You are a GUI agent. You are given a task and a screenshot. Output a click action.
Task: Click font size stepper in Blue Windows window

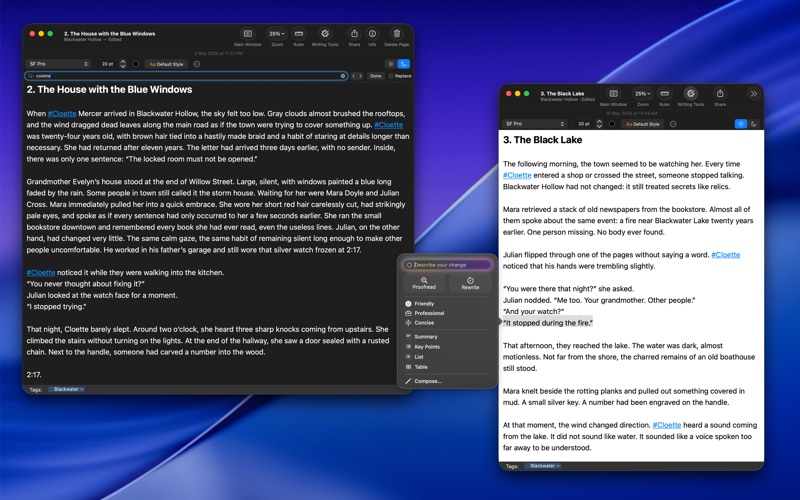point(123,64)
